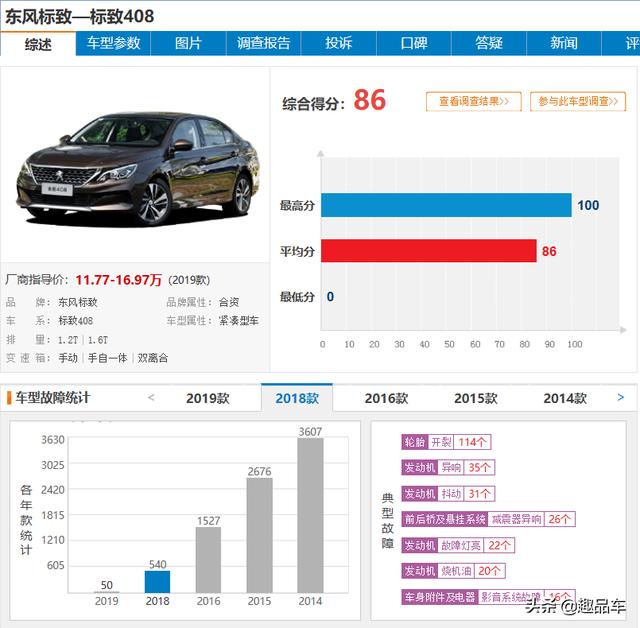The width and height of the screenshot is (640, 628).
Task: Select the 2015款 model year tab
Action: [x=476, y=398]
